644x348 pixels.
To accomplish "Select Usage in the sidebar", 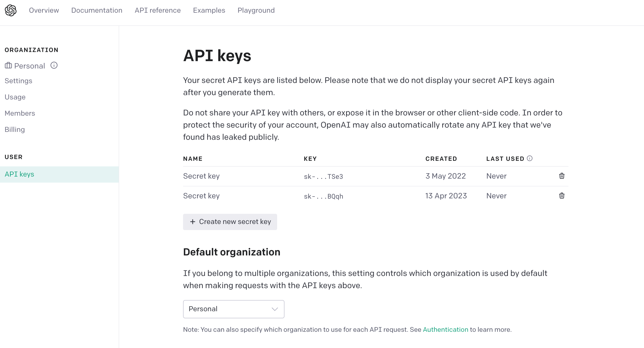I will (x=15, y=97).
